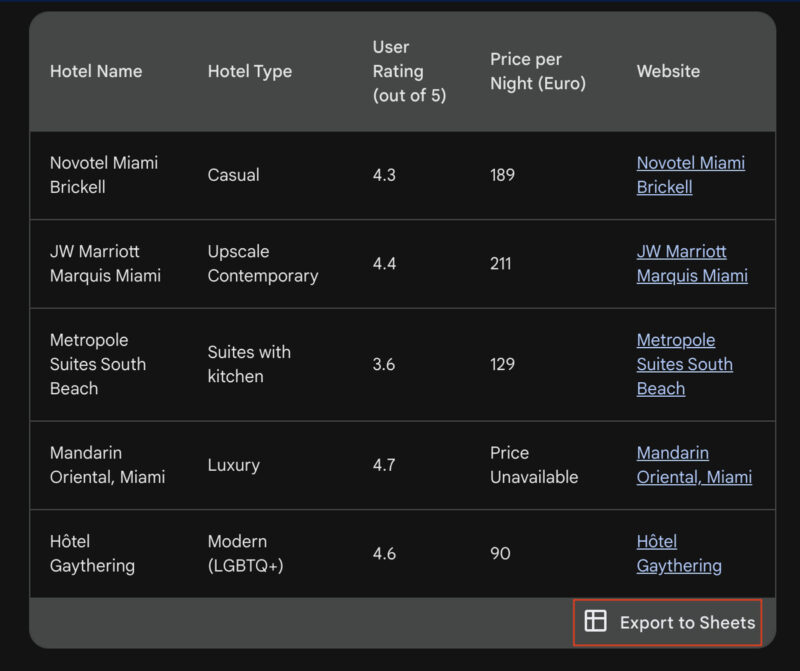Image resolution: width=800 pixels, height=671 pixels.
Task: Open the Mandarin Oriental, Miami link
Action: coord(692,465)
